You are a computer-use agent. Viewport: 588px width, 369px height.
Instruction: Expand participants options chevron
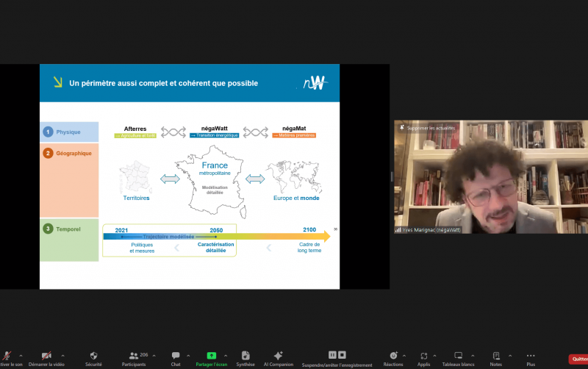tap(154, 356)
